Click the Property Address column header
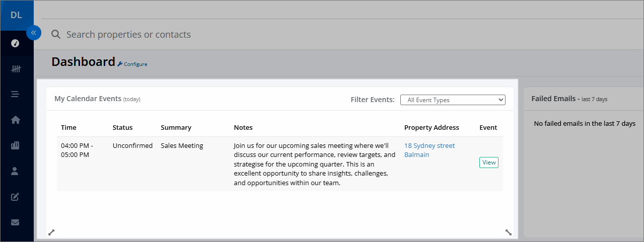Viewport: 644px width, 242px height. pos(432,127)
